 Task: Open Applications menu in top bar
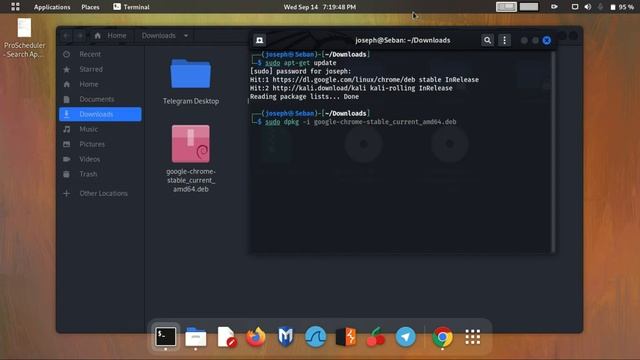click(52, 7)
